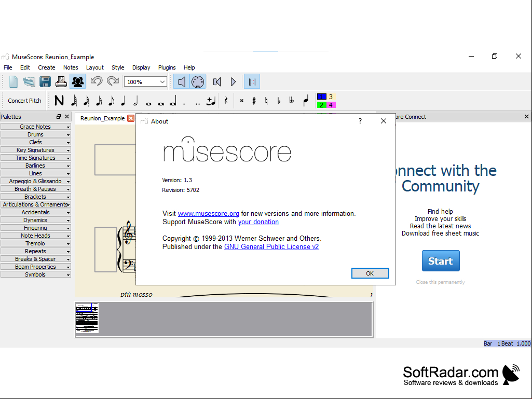Follow the www.musescore.org link
532x399 pixels.
click(208, 214)
